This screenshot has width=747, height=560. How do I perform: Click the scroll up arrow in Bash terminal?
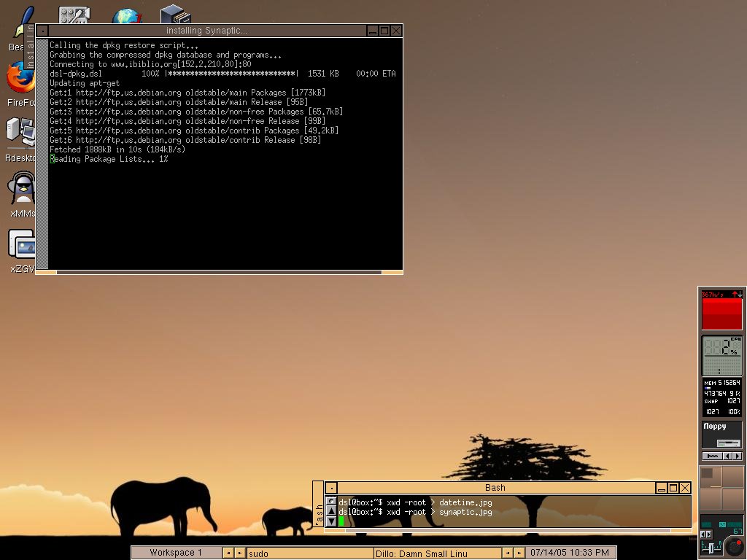click(x=331, y=511)
